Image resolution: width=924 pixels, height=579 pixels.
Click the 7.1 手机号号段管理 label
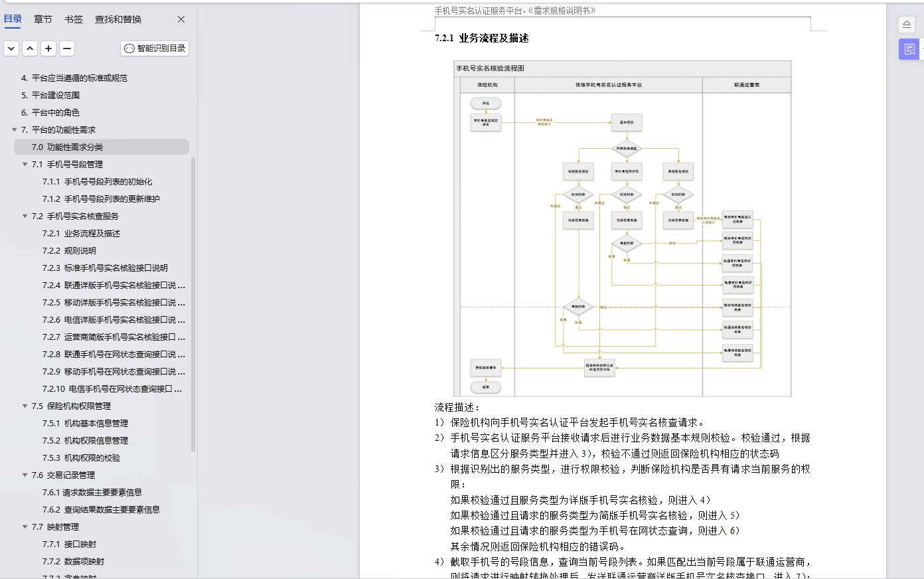67,164
